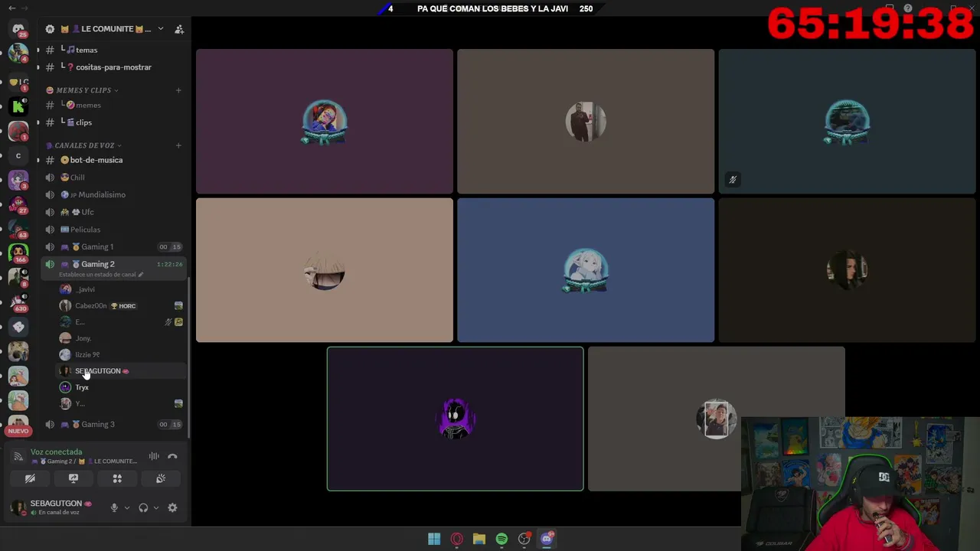Screen dimensions: 980x551
Task: Focus the muted participant's dark teal tile
Action: click(x=847, y=122)
